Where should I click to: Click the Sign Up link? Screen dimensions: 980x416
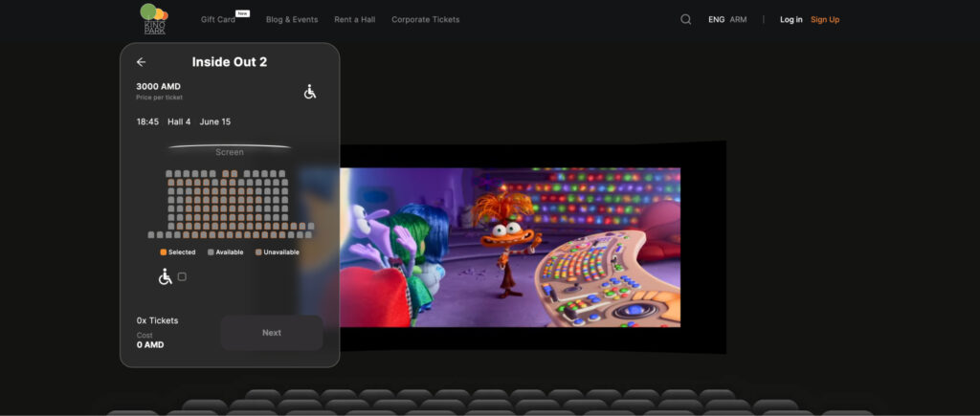[825, 19]
